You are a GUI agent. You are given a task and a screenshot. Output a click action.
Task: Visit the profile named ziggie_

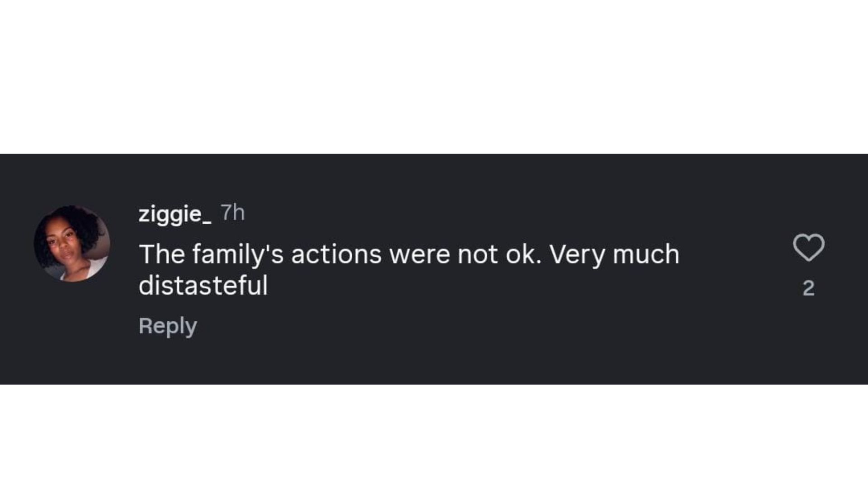tap(175, 213)
